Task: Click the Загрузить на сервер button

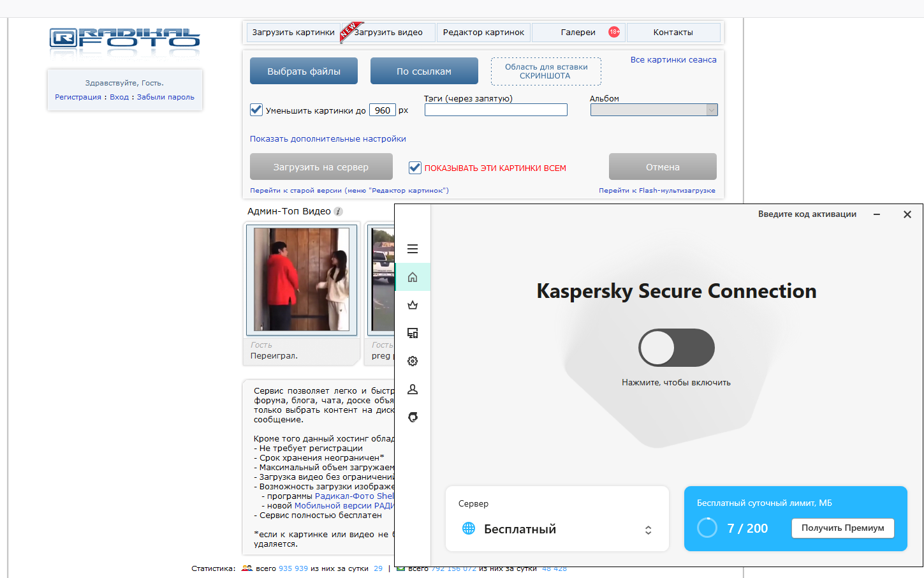Action: coord(321,167)
